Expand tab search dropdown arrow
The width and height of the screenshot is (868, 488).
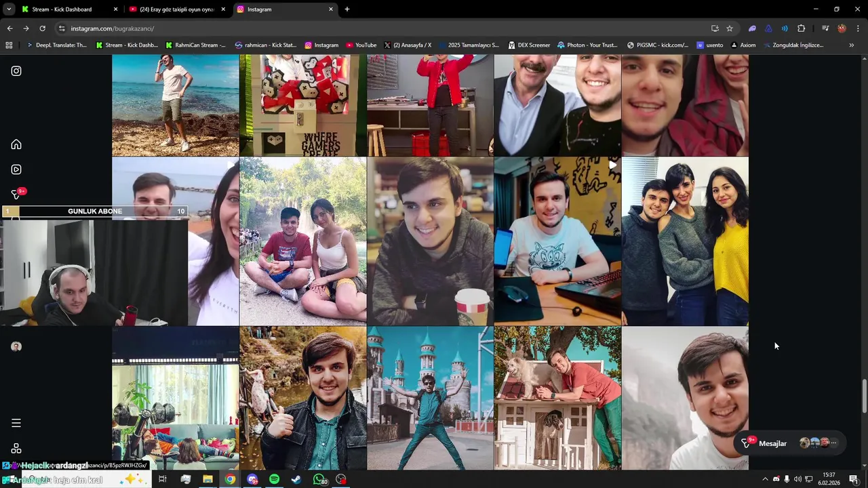click(9, 9)
